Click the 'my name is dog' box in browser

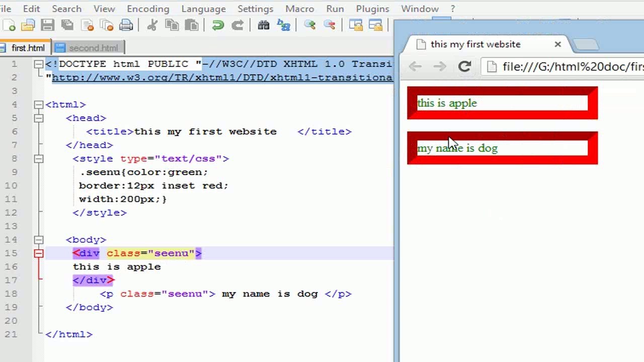click(502, 148)
